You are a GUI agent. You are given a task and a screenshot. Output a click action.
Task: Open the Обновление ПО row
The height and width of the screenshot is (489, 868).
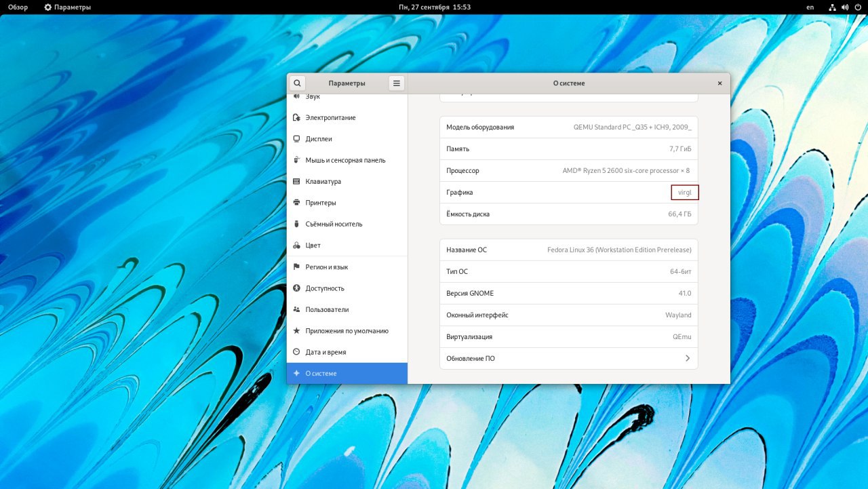[569, 358]
